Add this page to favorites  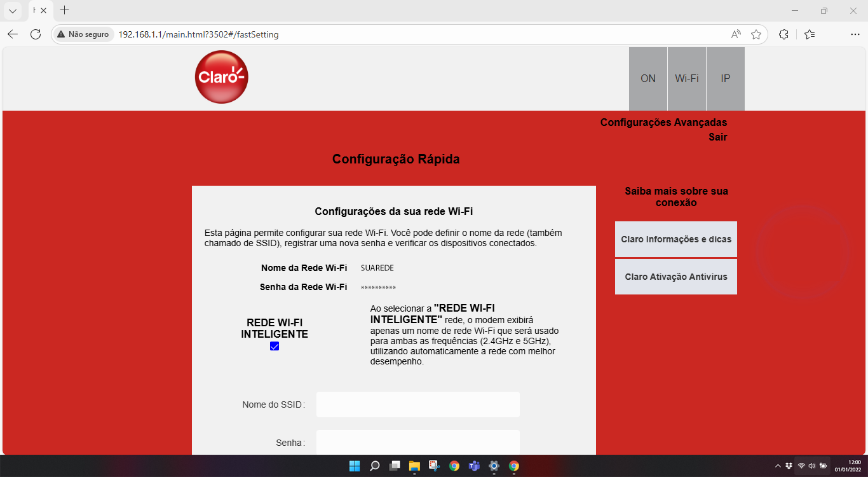756,34
